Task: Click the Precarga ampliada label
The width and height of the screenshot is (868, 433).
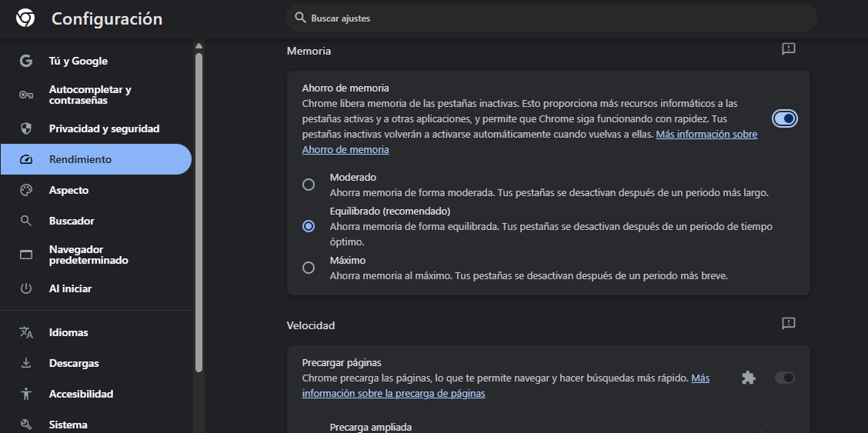Action: (x=371, y=427)
